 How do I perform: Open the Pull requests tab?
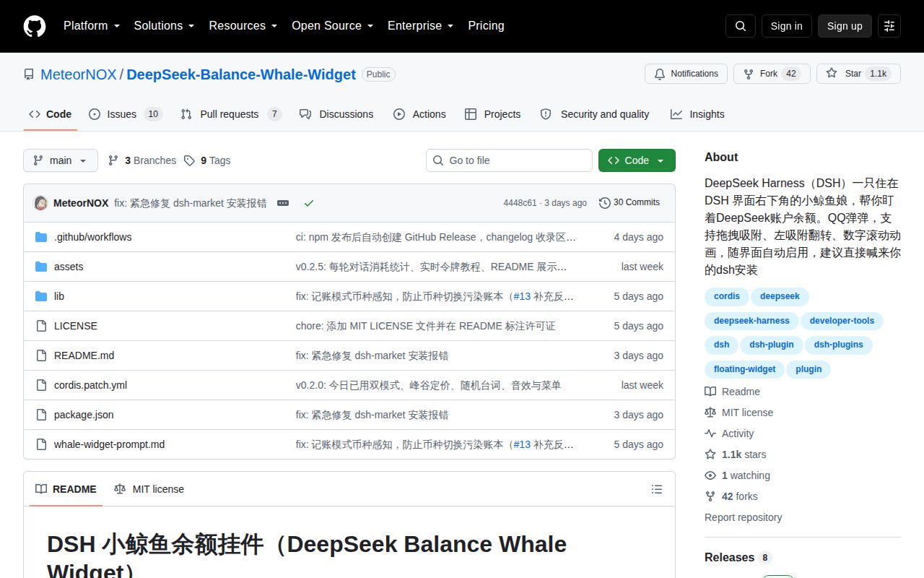pos(231,114)
